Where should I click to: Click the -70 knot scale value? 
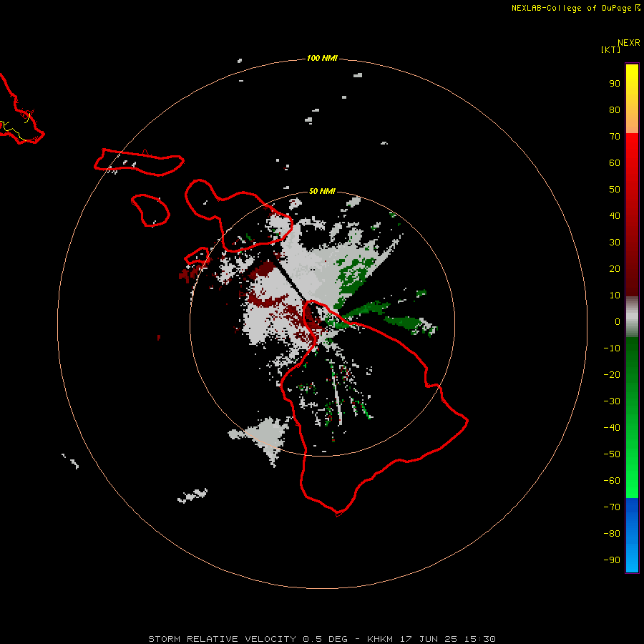(x=612, y=507)
